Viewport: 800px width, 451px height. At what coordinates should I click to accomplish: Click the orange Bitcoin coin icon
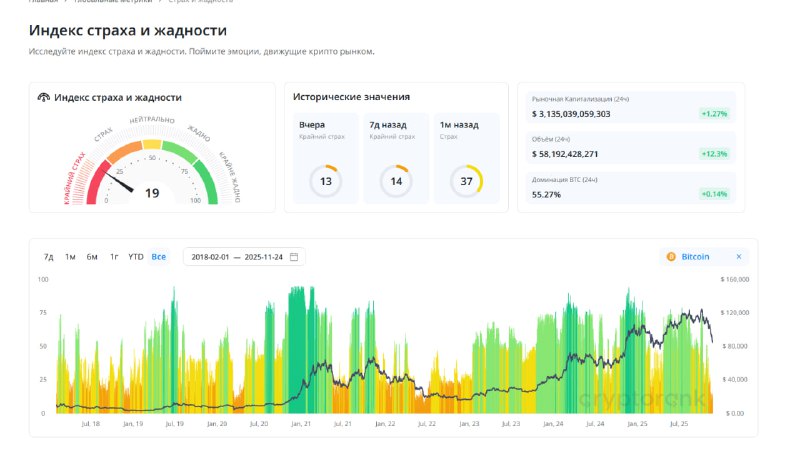pos(670,257)
